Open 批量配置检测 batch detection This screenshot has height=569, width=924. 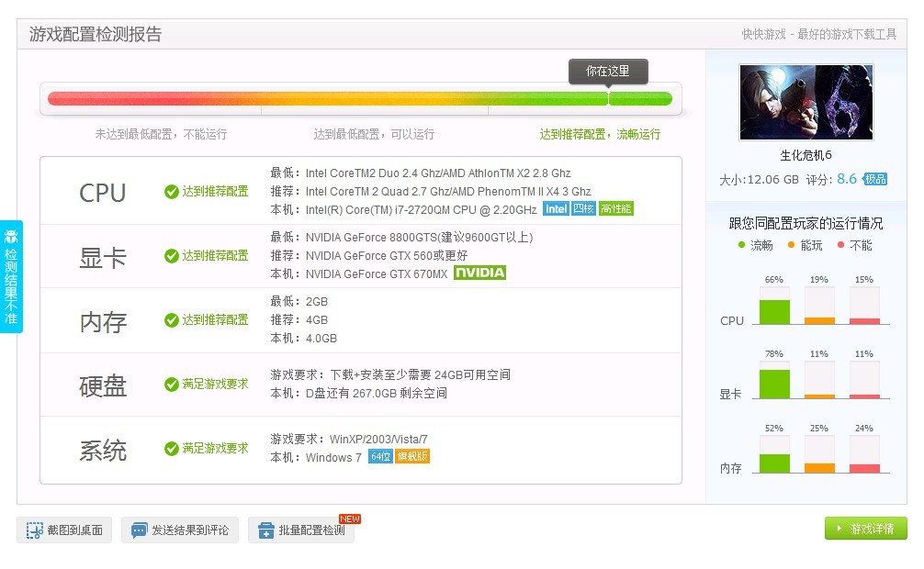pyautogui.click(x=301, y=530)
